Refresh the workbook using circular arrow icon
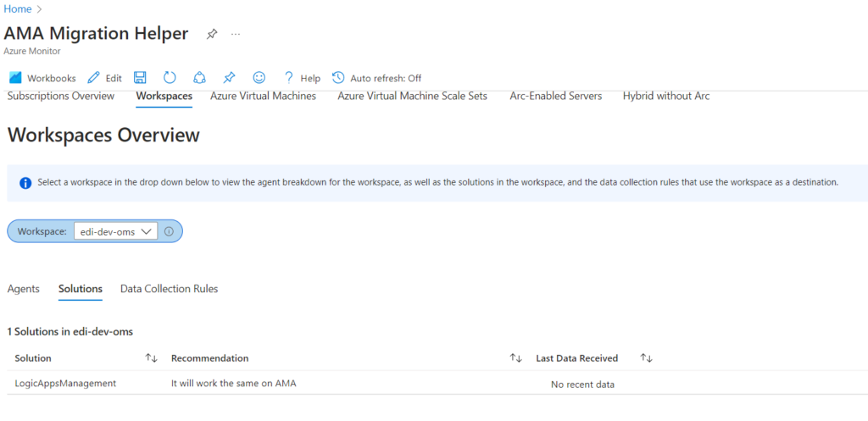Image resolution: width=868 pixels, height=421 pixels. point(170,78)
